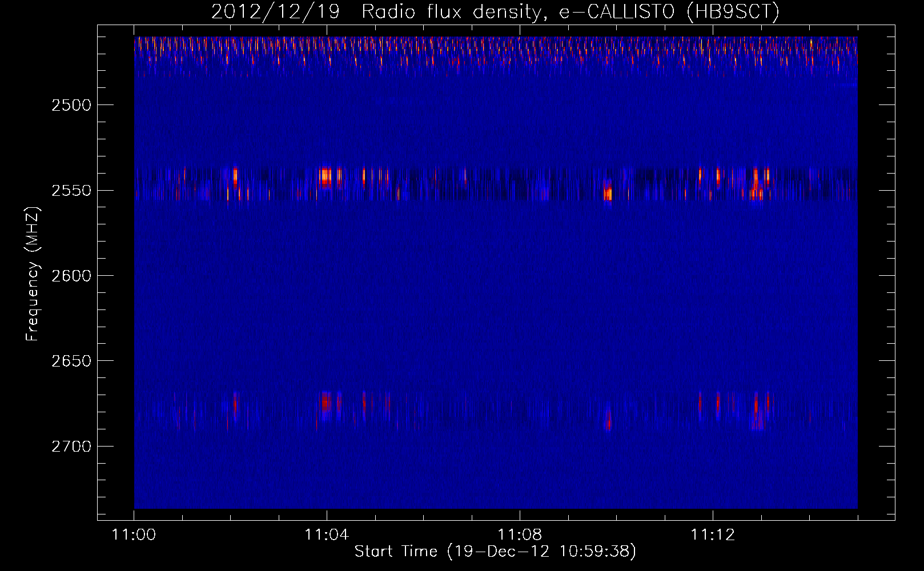Click the bright burst at 11:04 near 2540 MHz
Screen dimensions: 924x571
pyautogui.click(x=326, y=176)
